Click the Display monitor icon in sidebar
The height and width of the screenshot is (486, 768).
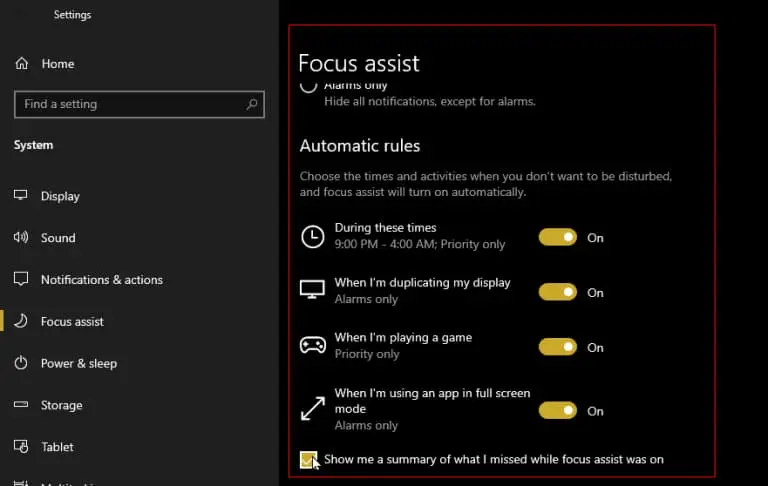pos(21,195)
